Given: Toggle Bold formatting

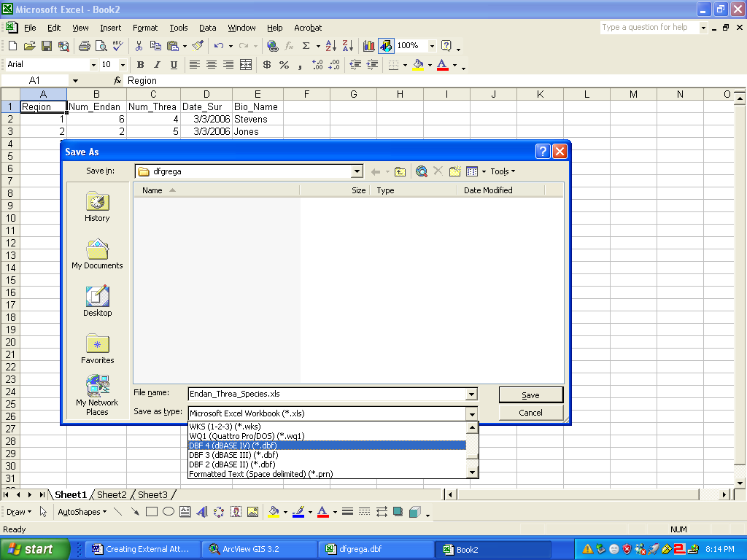Looking at the screenshot, I should tap(140, 65).
